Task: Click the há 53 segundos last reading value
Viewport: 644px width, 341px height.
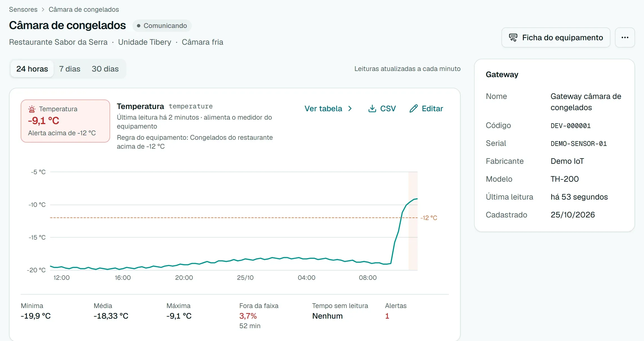Action: [579, 197]
